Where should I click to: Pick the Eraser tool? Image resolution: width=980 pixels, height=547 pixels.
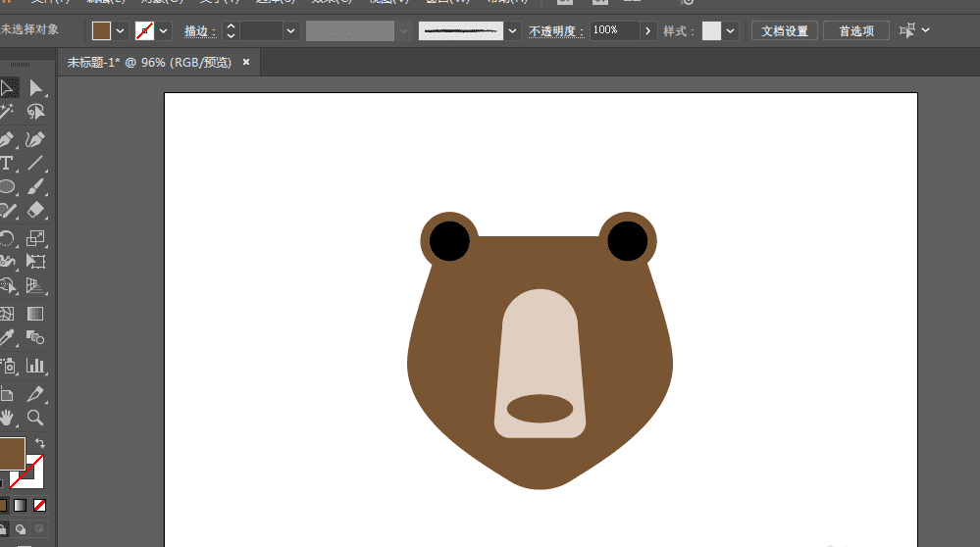tap(36, 210)
